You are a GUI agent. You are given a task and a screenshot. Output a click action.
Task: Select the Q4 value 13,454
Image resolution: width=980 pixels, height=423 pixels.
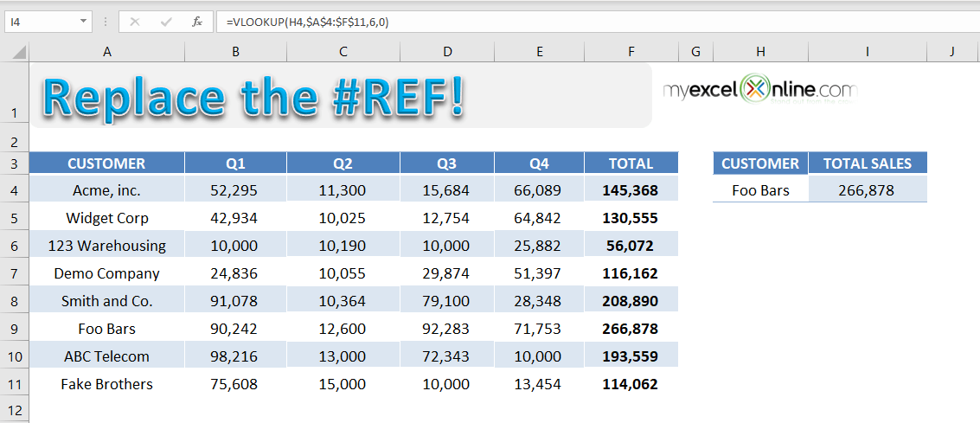539,383
